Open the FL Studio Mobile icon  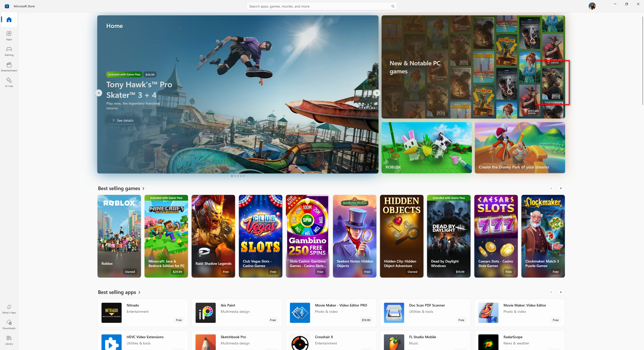(x=394, y=342)
